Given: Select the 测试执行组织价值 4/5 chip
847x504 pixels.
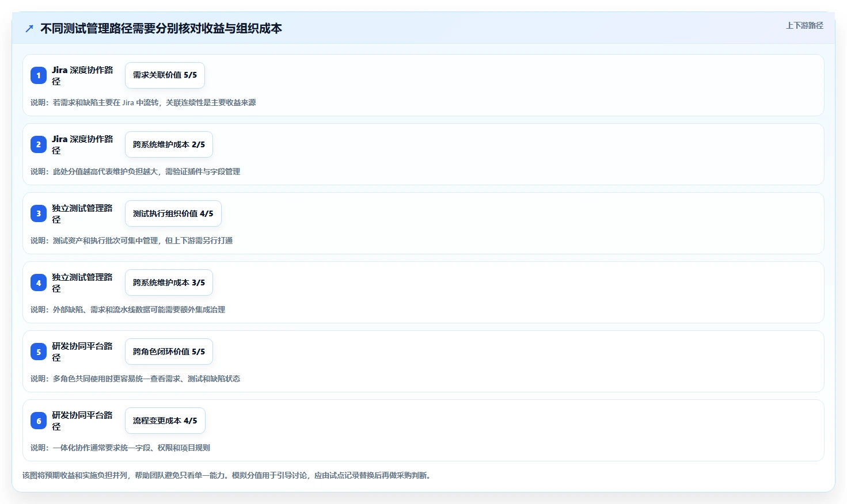Looking at the screenshot, I should point(173,213).
